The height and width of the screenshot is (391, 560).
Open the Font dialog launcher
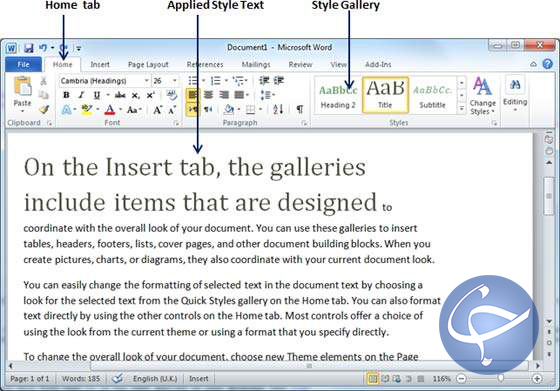click(x=176, y=123)
